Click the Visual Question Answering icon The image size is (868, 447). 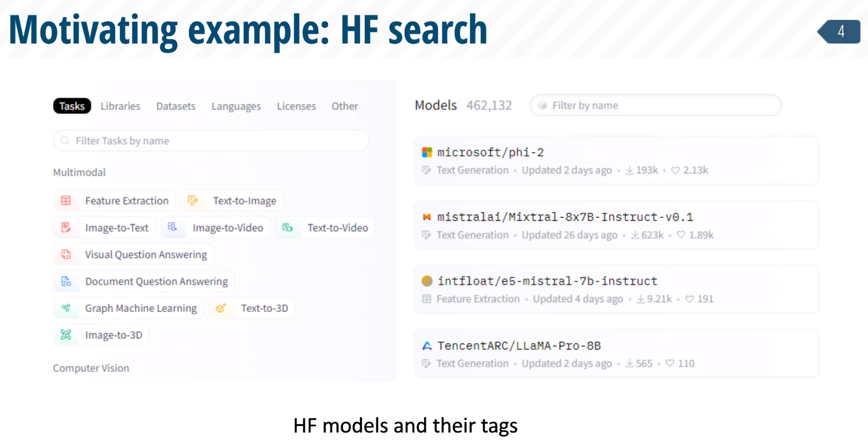pyautogui.click(x=66, y=254)
